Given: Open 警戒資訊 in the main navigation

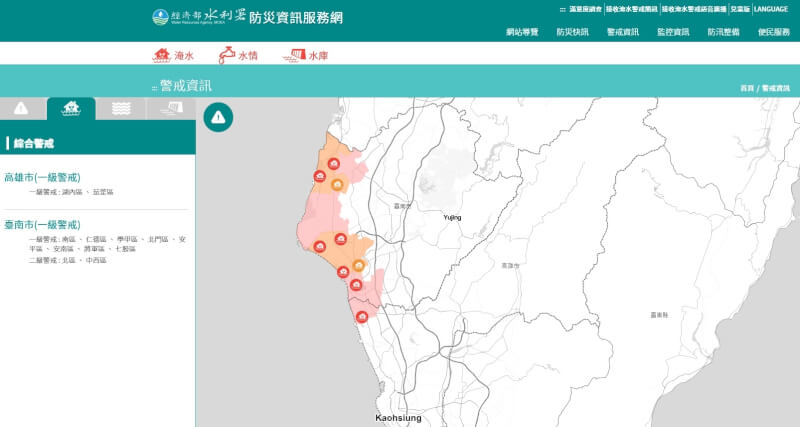Looking at the screenshot, I should tap(622, 32).
